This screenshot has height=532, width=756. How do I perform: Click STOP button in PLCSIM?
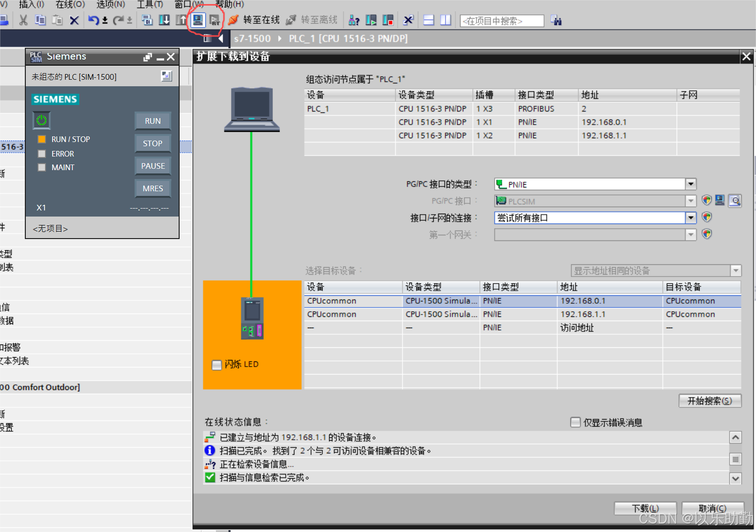click(x=153, y=143)
